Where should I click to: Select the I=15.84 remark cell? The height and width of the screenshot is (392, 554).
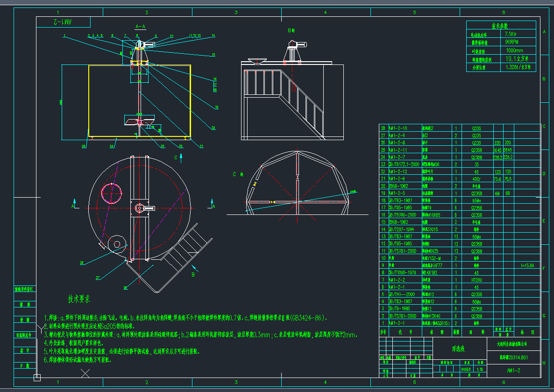click(x=527, y=265)
